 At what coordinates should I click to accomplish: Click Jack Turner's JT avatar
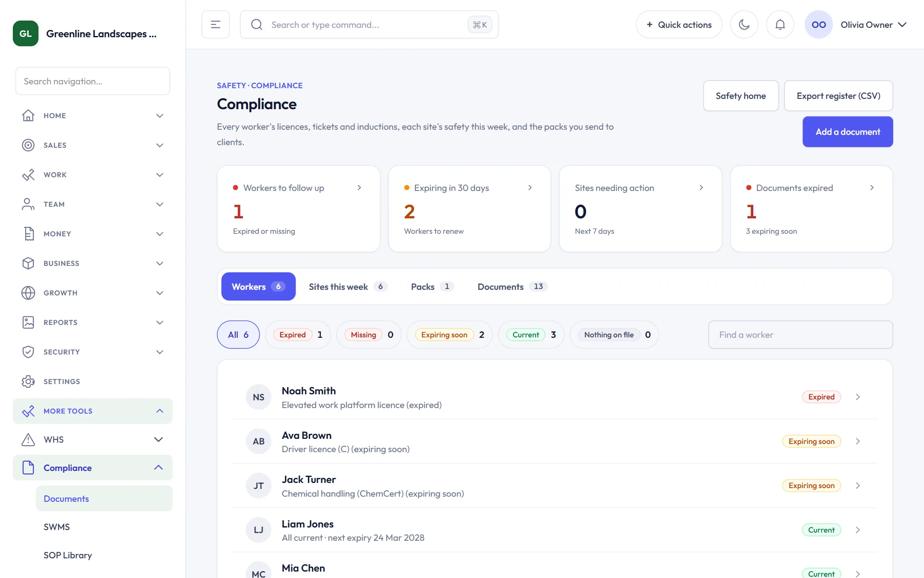click(258, 486)
